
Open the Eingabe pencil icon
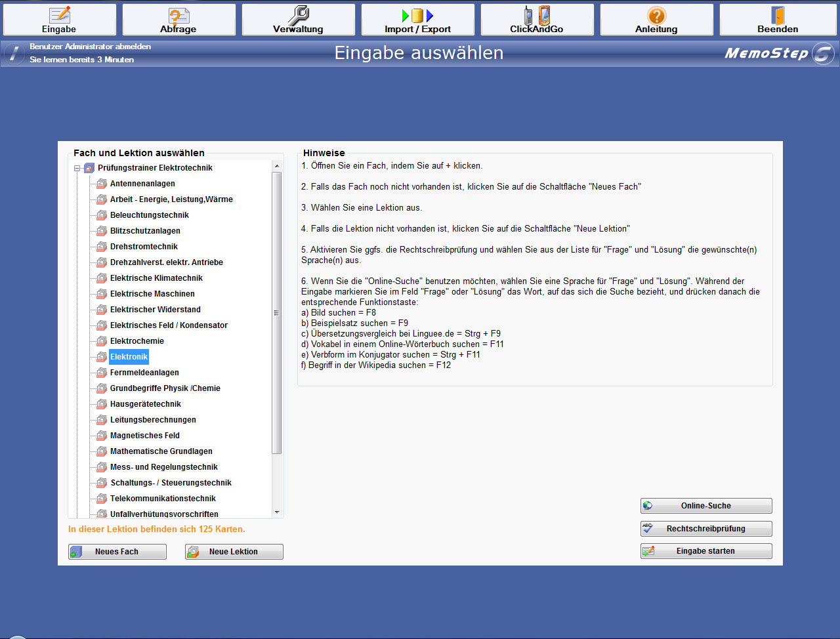tap(60, 15)
